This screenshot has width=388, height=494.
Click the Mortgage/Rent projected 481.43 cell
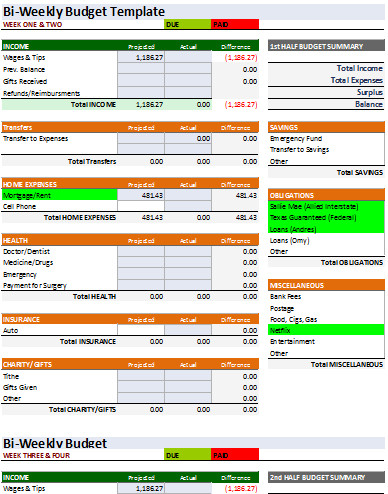tap(141, 195)
